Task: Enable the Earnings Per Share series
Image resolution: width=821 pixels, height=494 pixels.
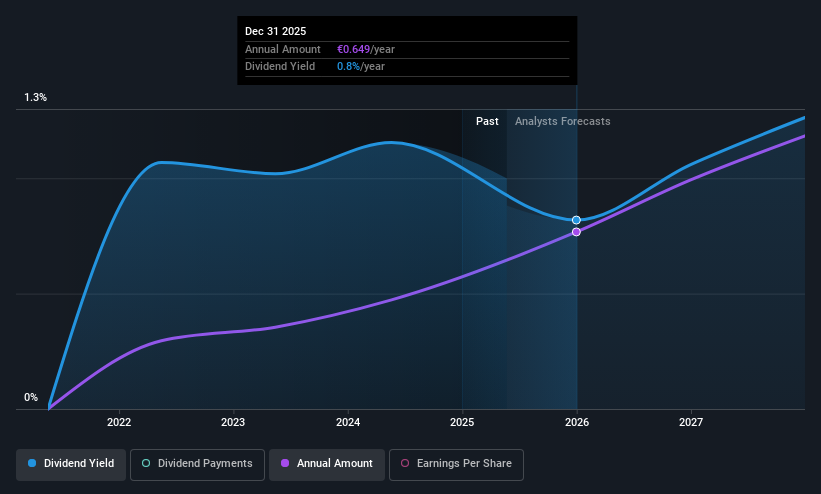Action: click(x=456, y=465)
